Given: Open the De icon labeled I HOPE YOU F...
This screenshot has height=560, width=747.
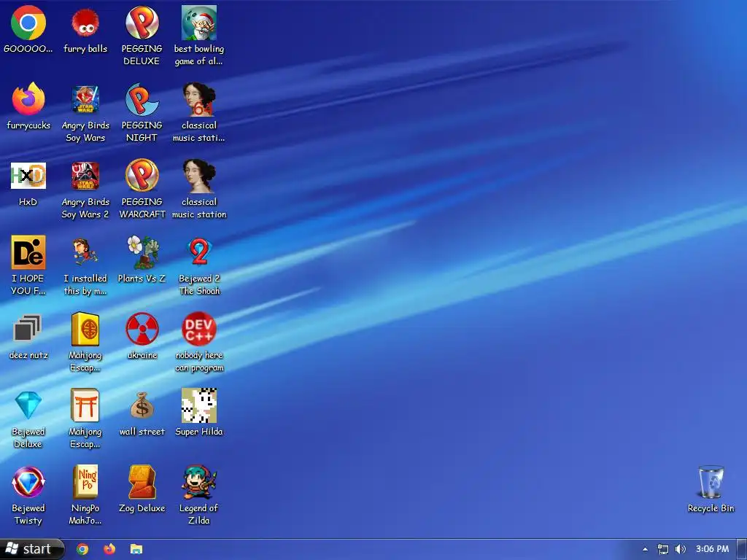Looking at the screenshot, I should point(28,252).
